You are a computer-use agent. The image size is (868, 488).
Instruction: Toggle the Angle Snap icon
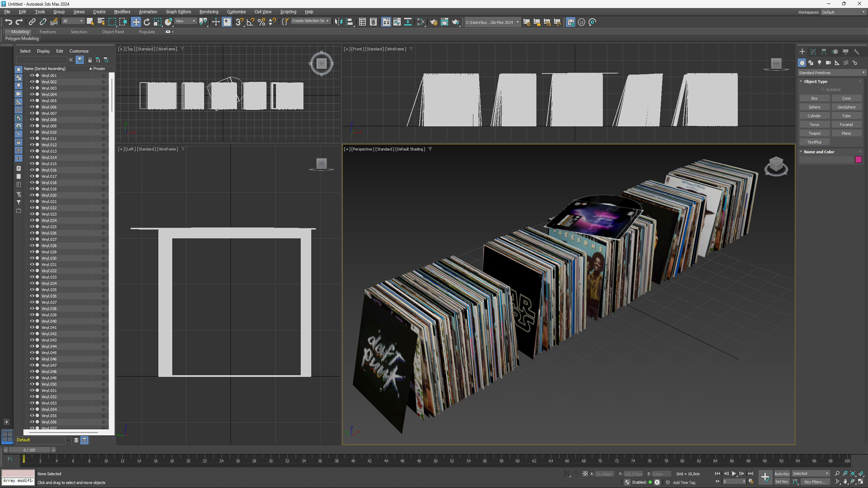click(250, 22)
